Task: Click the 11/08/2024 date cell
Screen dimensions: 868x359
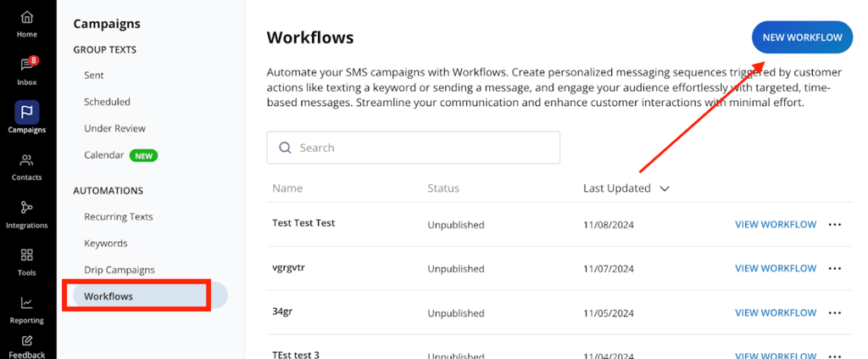Action: coord(609,225)
